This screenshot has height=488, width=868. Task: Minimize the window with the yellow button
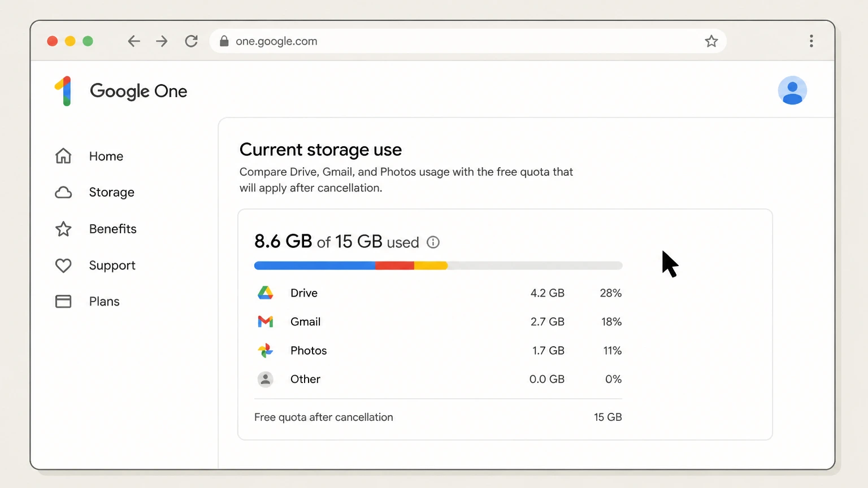70,41
